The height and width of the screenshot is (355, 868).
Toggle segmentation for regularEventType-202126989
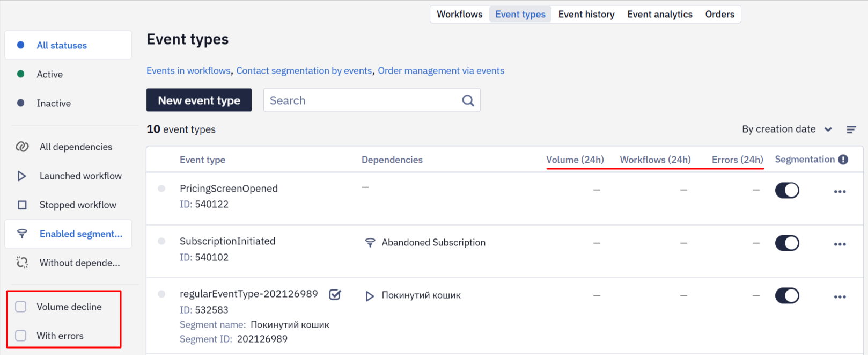(787, 295)
